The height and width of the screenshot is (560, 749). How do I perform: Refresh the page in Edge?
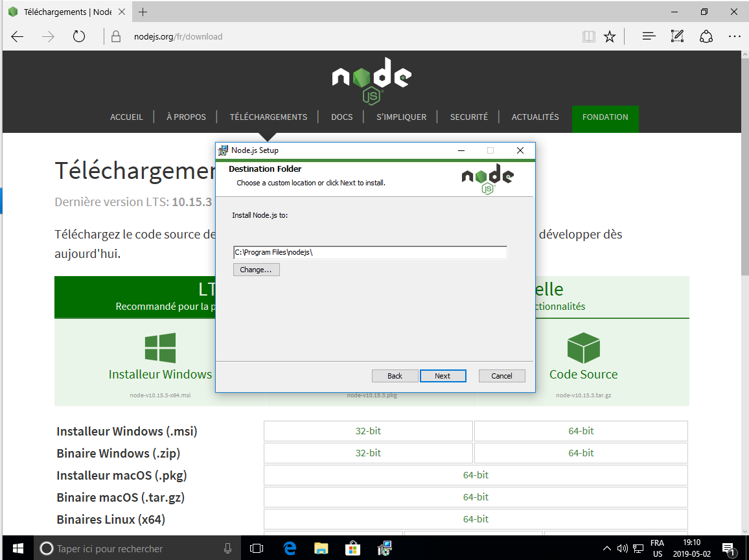click(x=79, y=36)
